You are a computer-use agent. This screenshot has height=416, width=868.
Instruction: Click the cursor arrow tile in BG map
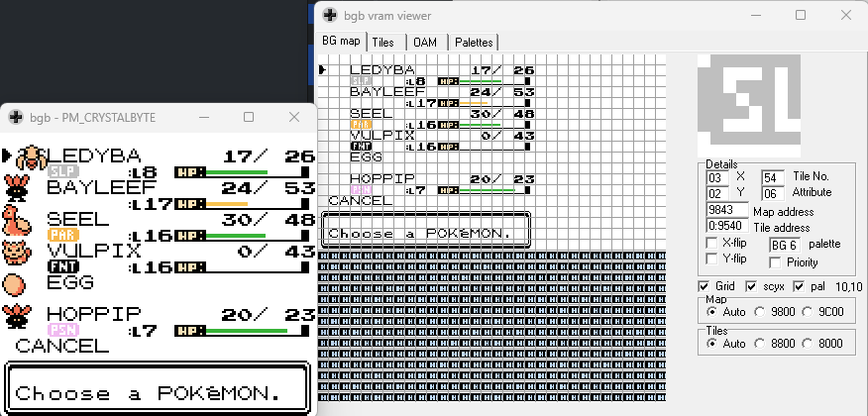[x=323, y=70]
